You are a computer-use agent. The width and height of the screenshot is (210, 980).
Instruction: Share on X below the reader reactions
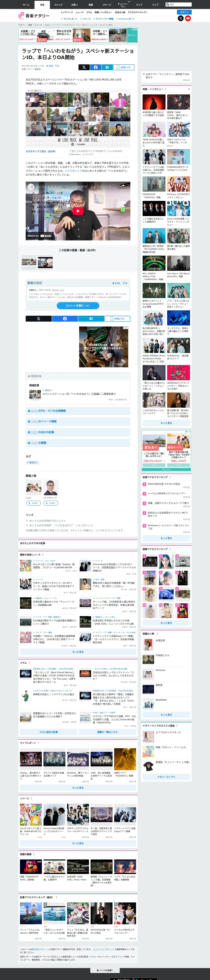(x=38, y=319)
